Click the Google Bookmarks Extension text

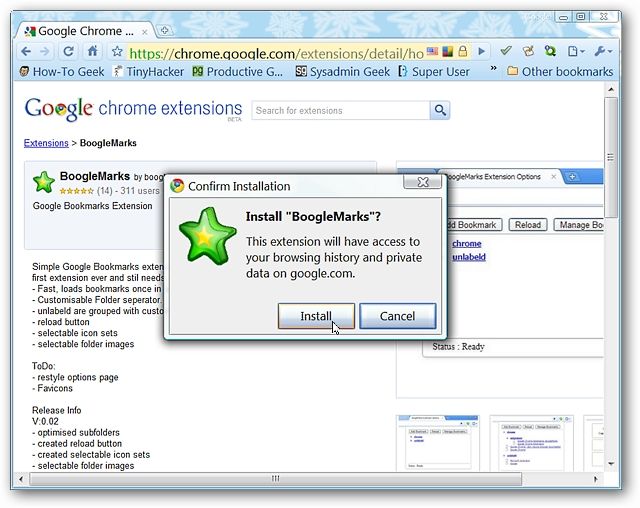[93, 206]
